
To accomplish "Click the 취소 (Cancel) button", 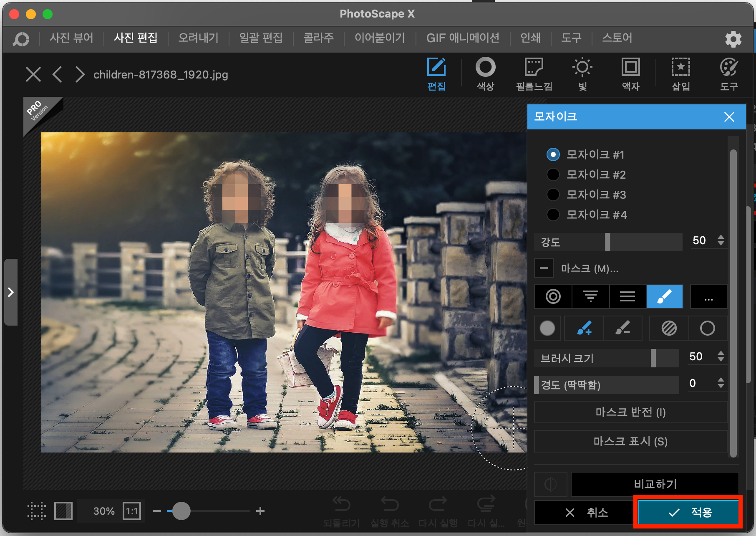I will coord(584,512).
